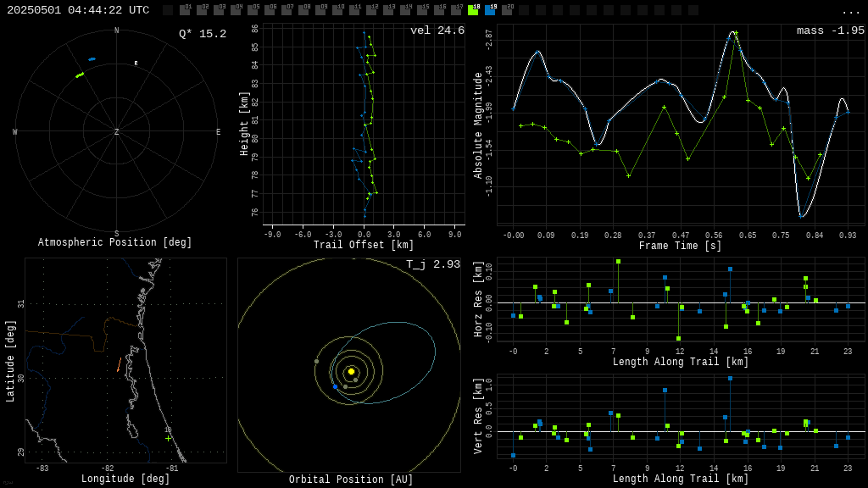Select camera station square 08
Image resolution: width=868 pixels, height=488 pixels.
pyautogui.click(x=303, y=10)
